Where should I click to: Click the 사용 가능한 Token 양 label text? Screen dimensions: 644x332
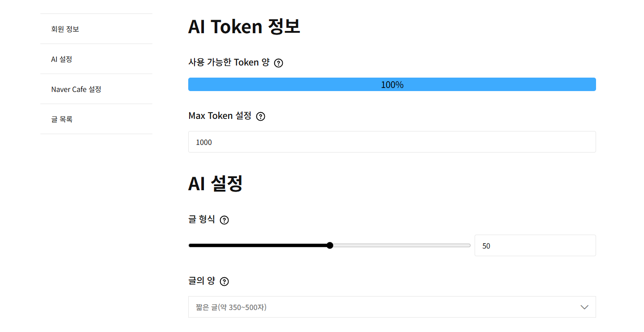coord(229,62)
